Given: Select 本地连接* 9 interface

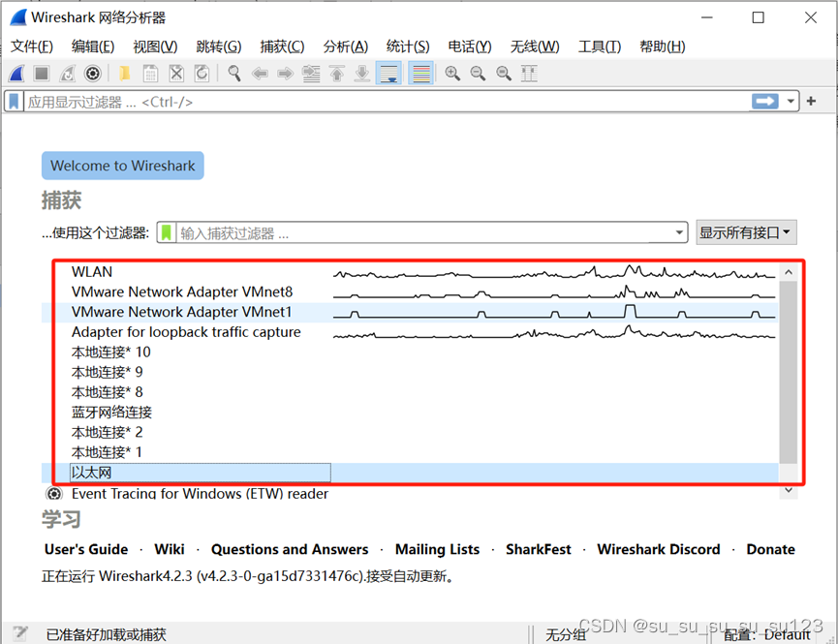Looking at the screenshot, I should pyautogui.click(x=410, y=372).
